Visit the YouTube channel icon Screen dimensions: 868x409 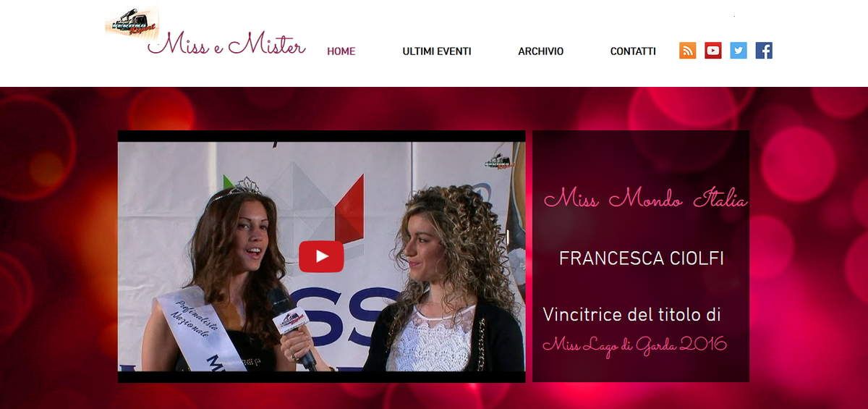713,51
